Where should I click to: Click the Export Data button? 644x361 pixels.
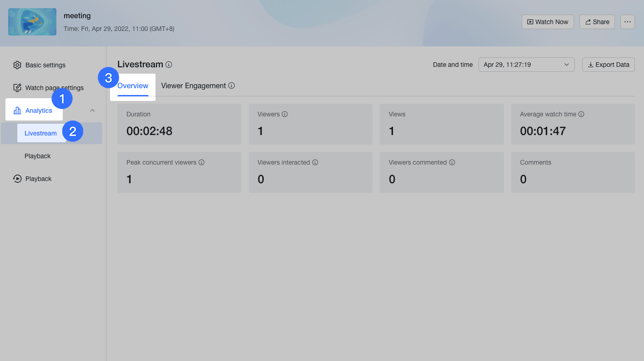coord(608,64)
